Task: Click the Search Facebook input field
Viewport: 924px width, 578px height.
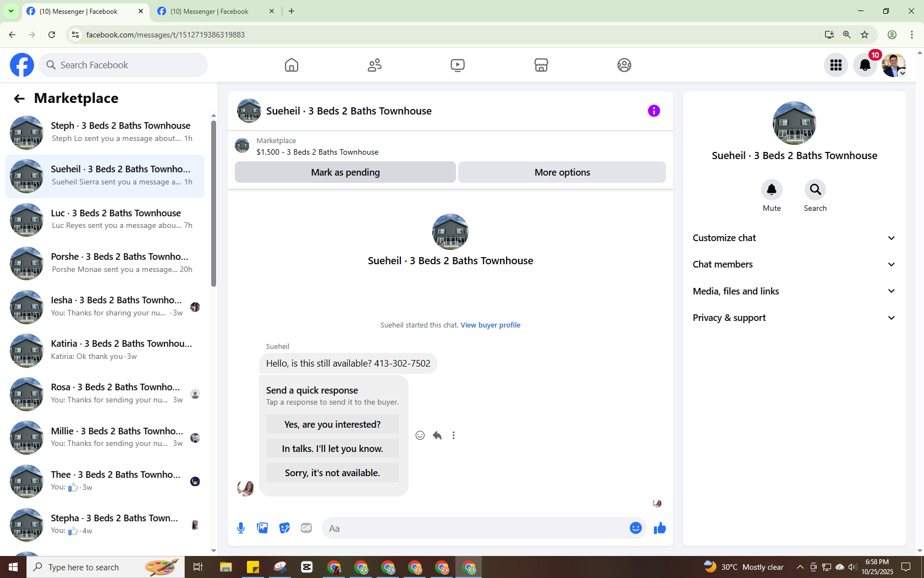Action: [x=123, y=65]
